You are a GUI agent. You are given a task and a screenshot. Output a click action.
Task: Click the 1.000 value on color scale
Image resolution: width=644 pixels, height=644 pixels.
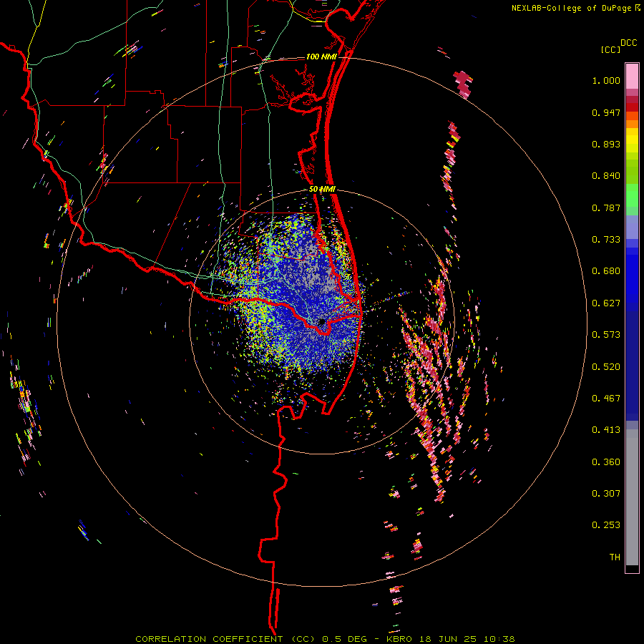click(x=606, y=80)
